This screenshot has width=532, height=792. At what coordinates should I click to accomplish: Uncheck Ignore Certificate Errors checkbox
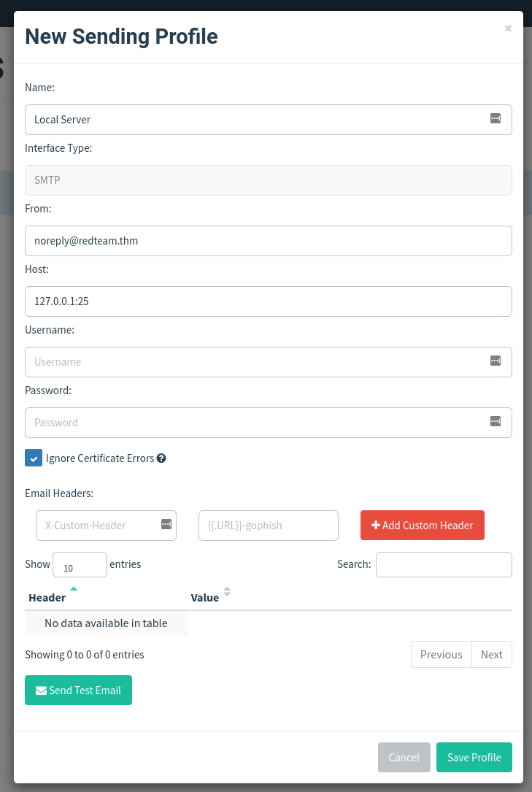point(34,458)
